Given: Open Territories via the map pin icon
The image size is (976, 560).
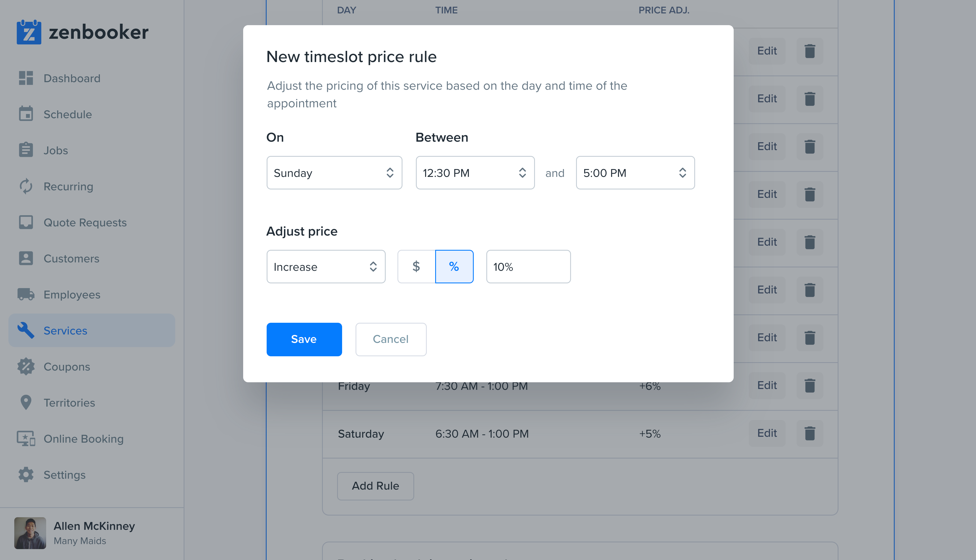Looking at the screenshot, I should [26, 402].
